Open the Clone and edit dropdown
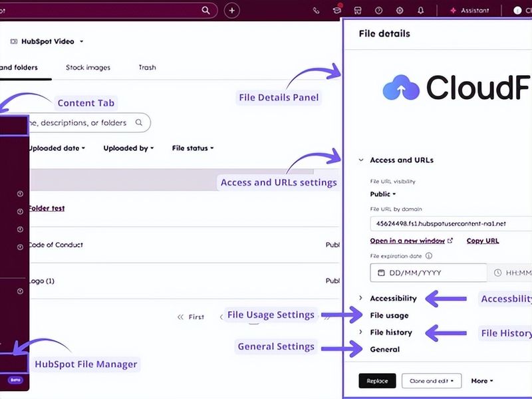 point(432,381)
